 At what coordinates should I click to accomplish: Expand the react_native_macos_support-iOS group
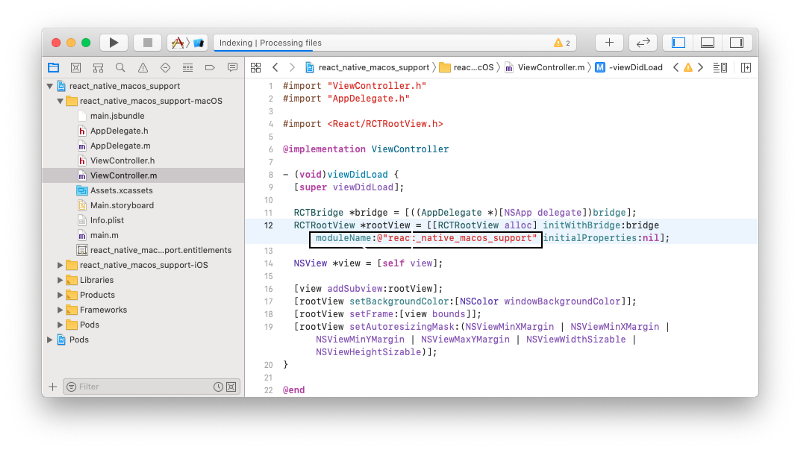[x=60, y=265]
